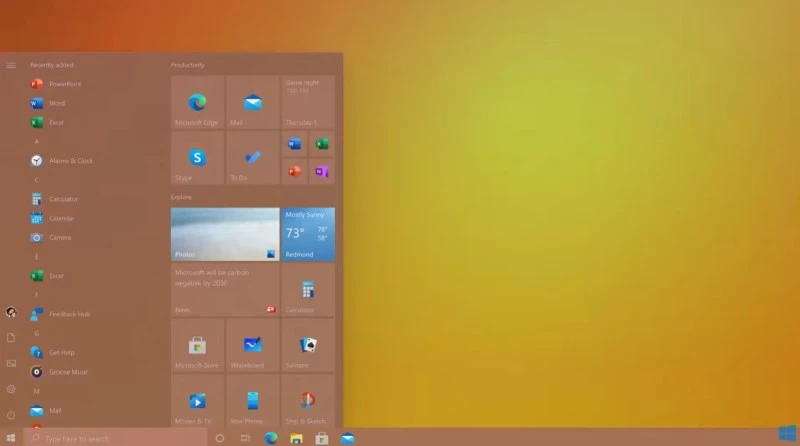The image size is (800, 446).
Task: Open Mail from the taskbar
Action: click(x=347, y=438)
